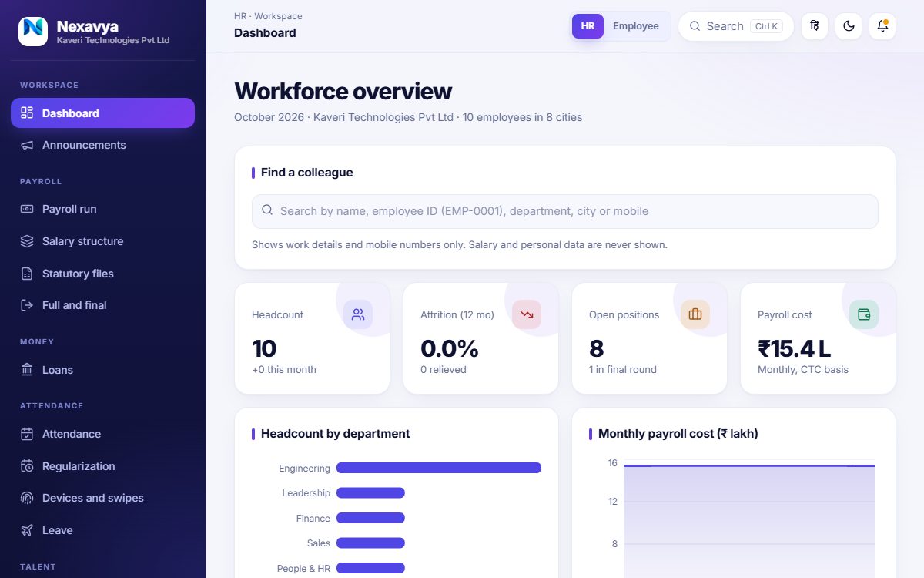This screenshot has width=924, height=578.
Task: Navigate to Loans
Action: click(x=102, y=370)
